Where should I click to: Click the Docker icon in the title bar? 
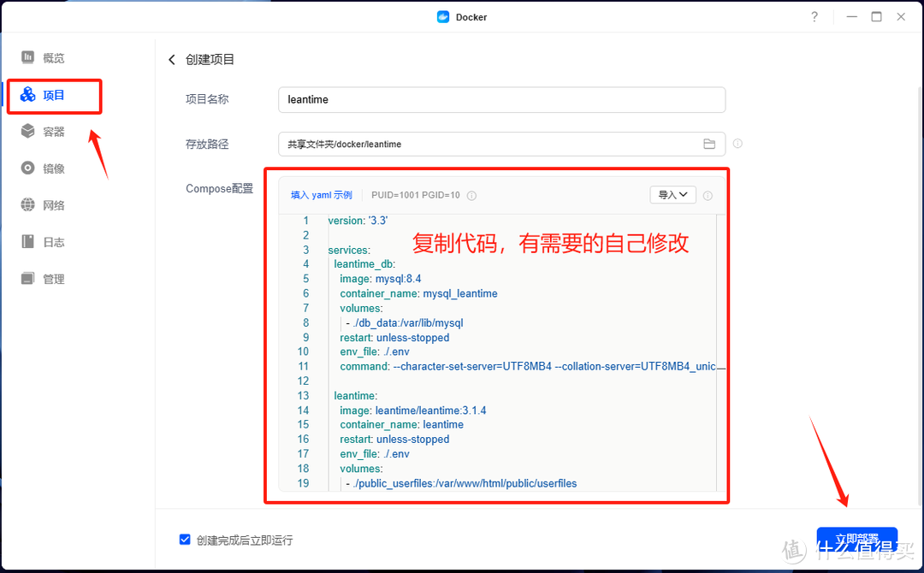442,16
